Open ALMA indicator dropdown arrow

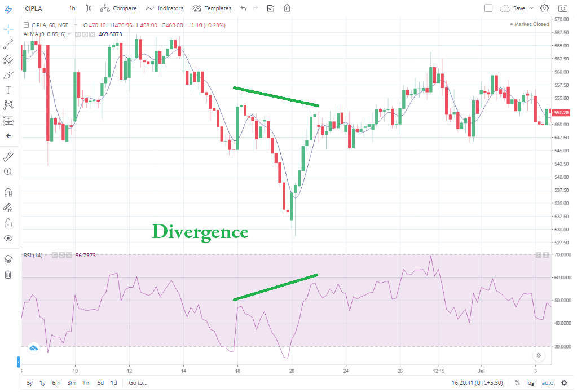pos(69,34)
